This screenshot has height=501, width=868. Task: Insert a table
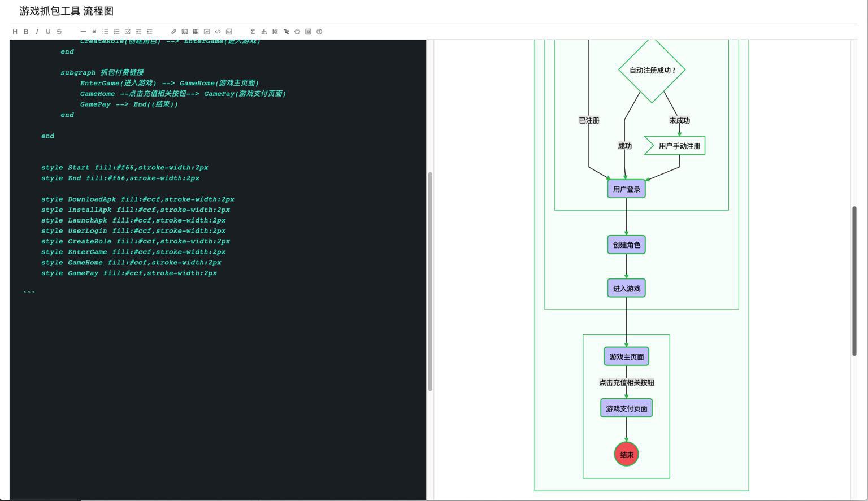point(196,32)
